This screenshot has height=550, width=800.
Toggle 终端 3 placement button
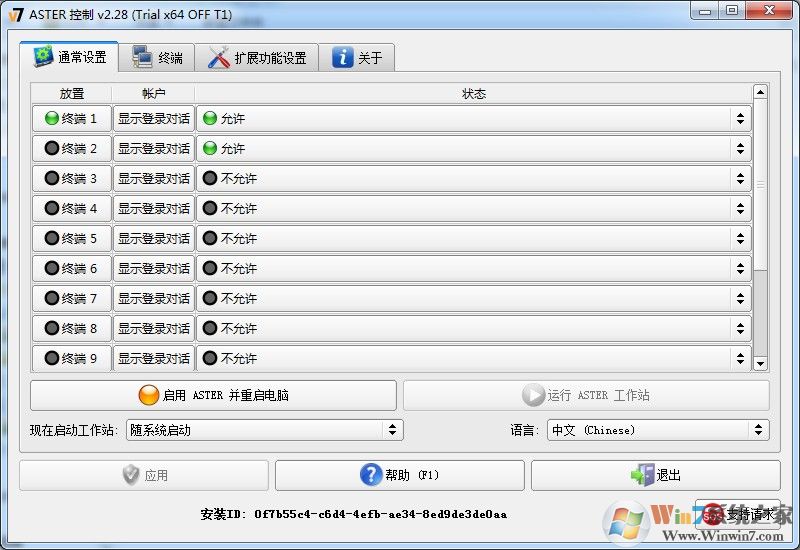(x=71, y=179)
